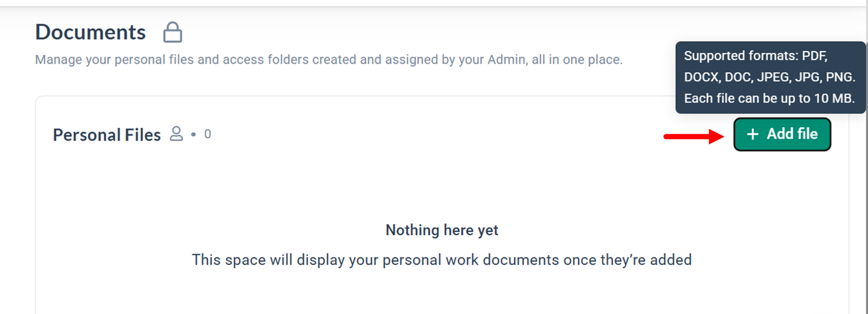Click the personal files count 0
This screenshot has width=868, height=314.
(208, 134)
